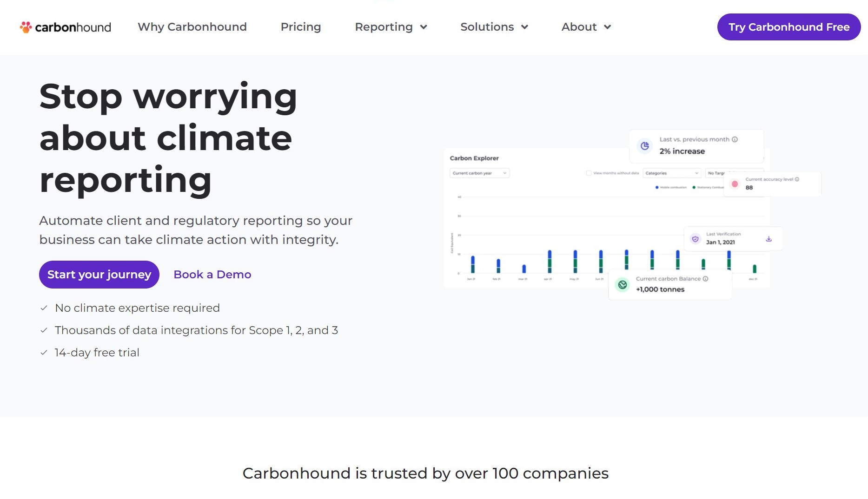This screenshot has width=868, height=499.
Task: Click the pie chart icon beside 2% increase
Action: [x=644, y=146]
